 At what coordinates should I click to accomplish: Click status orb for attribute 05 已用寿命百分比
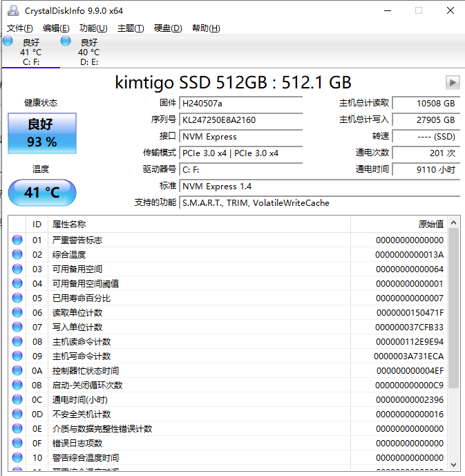tap(17, 298)
